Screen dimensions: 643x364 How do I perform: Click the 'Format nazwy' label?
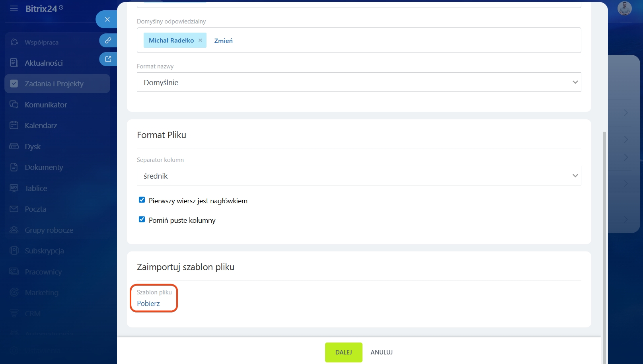tap(155, 66)
